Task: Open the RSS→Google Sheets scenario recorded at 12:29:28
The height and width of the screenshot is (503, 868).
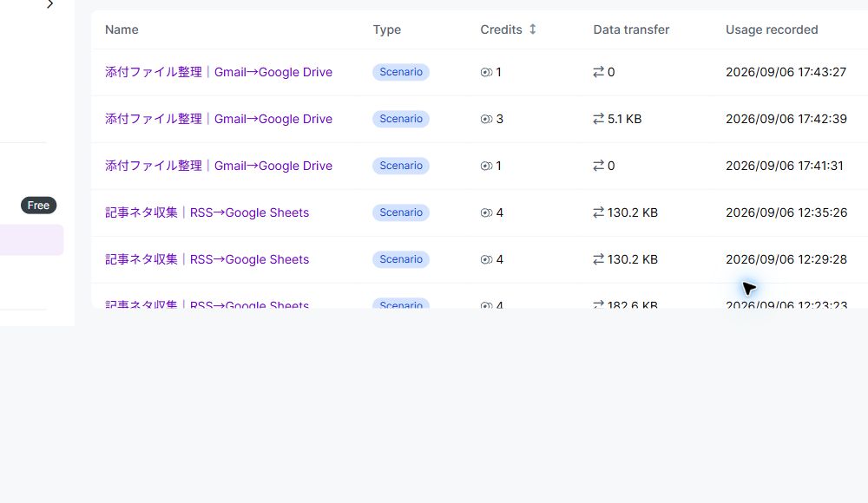Action: 207,259
